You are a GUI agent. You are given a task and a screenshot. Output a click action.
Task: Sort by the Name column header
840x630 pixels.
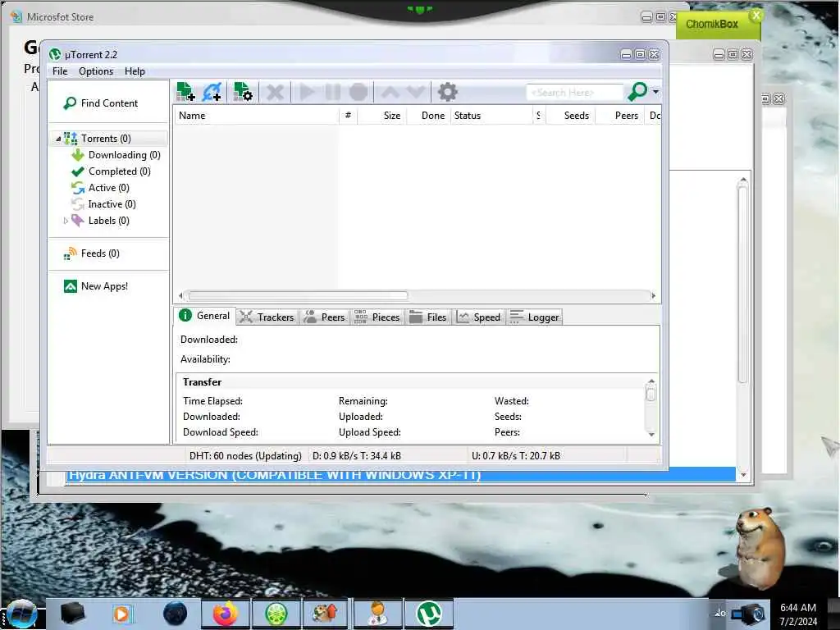point(256,115)
